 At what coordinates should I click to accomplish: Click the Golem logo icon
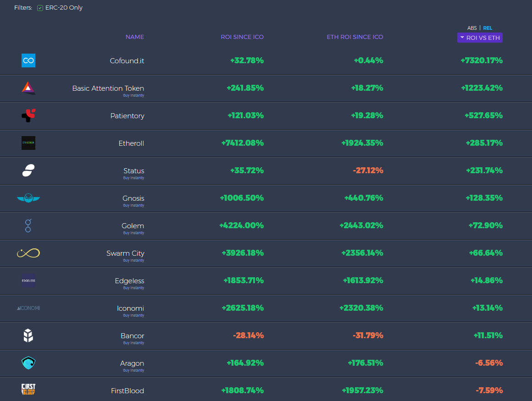pyautogui.click(x=28, y=225)
